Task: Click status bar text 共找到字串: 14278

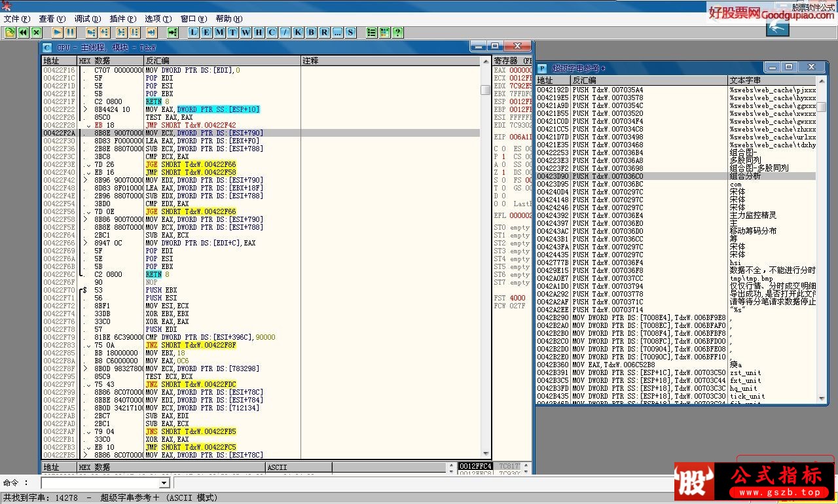Action: (40, 497)
